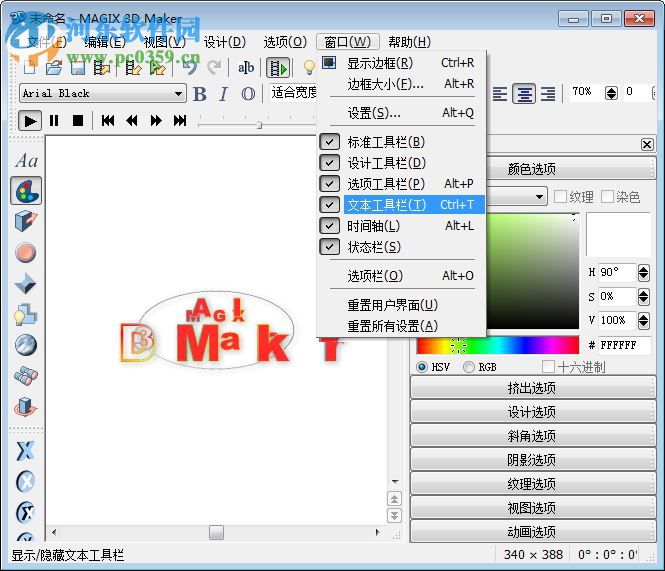
Task: Step backward in animation
Action: point(132,121)
